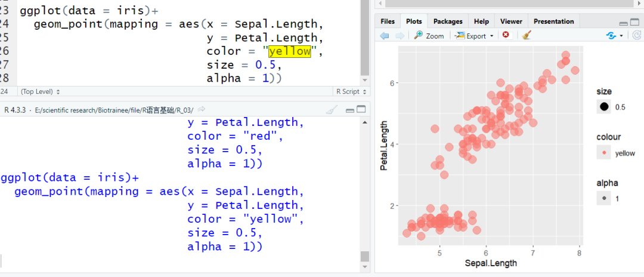Minimize the Plots pane
644x277 pixels.
624,24
